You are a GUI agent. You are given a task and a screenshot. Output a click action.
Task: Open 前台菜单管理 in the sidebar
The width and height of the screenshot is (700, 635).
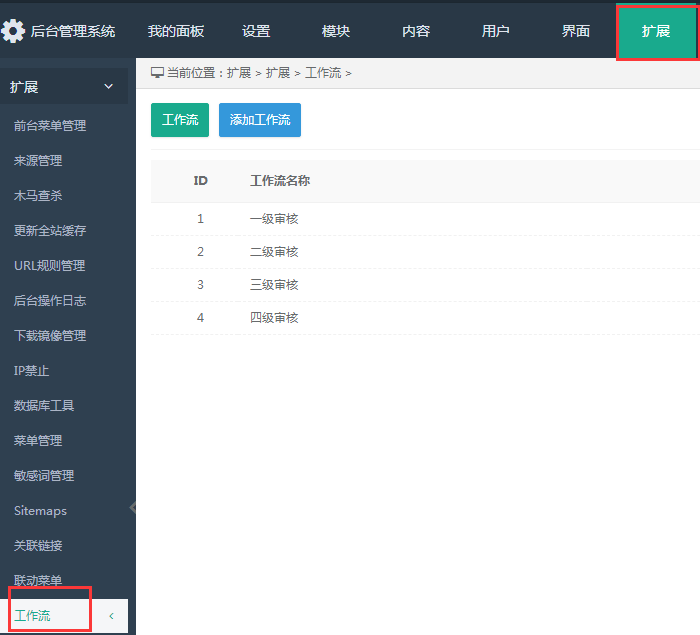(50, 125)
